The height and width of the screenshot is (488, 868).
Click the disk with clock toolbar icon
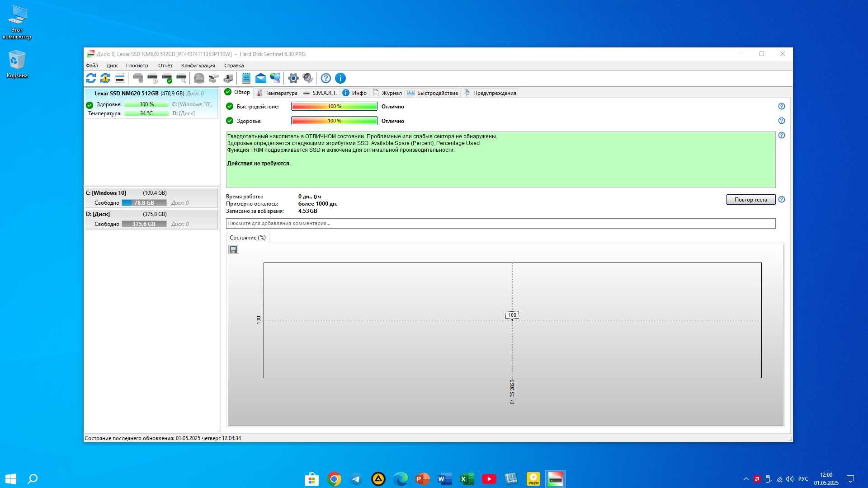coord(152,78)
